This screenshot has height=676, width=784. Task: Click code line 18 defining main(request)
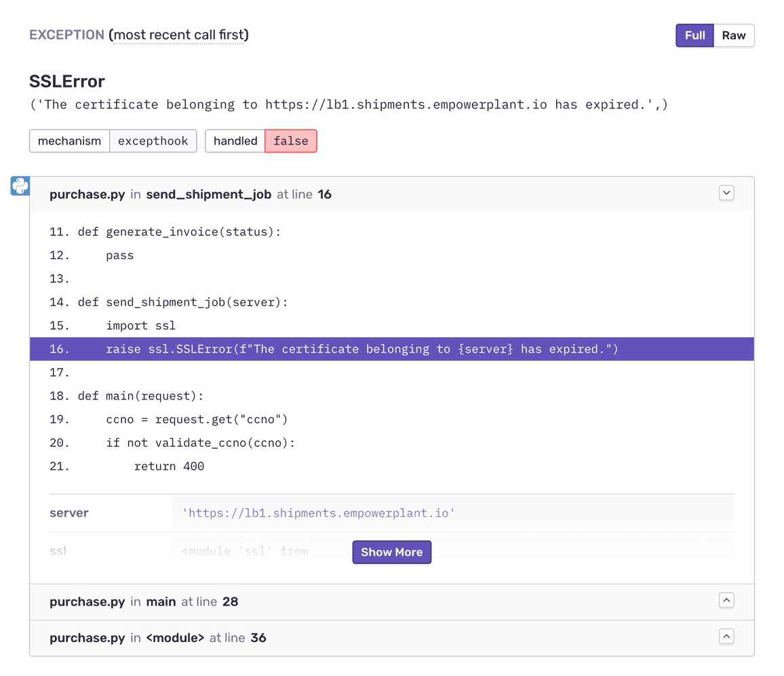tap(155, 396)
